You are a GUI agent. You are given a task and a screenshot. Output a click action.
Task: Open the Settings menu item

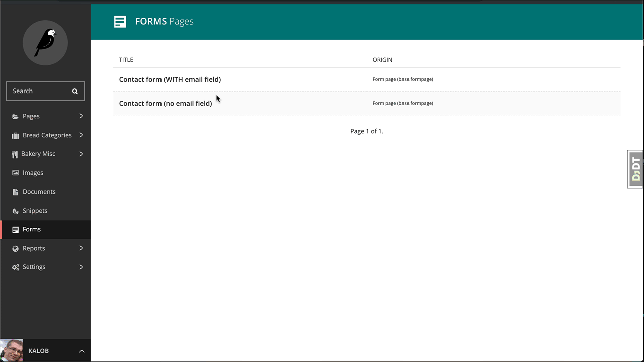tap(45, 267)
